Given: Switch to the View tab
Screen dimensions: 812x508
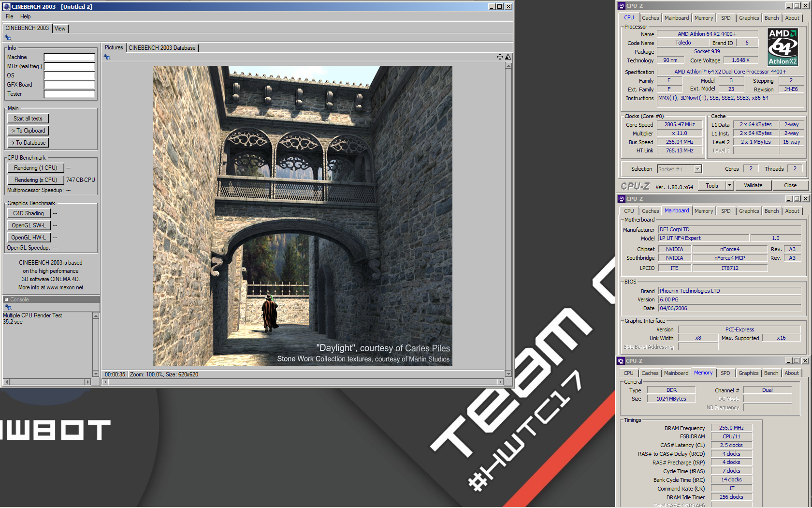Looking at the screenshot, I should [x=60, y=29].
